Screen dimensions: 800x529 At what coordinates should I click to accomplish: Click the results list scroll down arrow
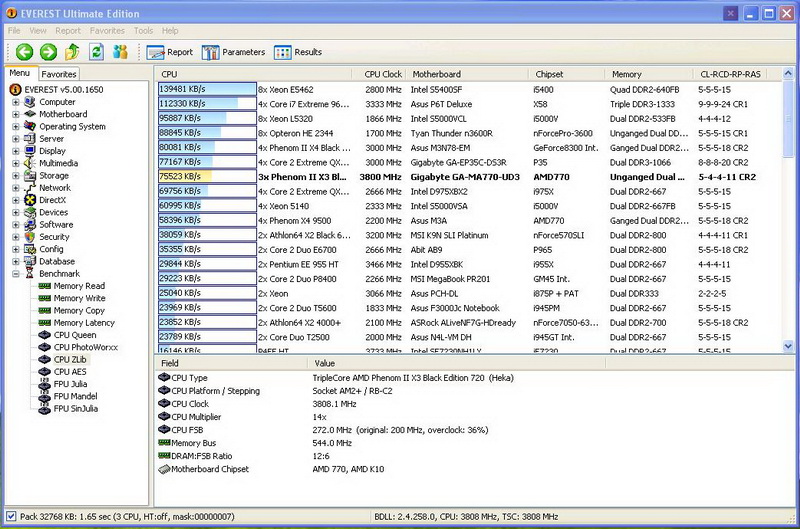pos(788,346)
